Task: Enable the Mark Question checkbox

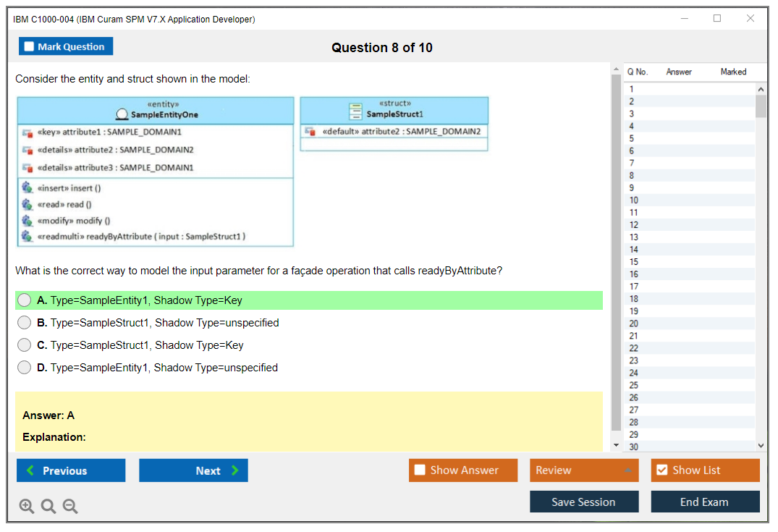Action: pos(29,47)
